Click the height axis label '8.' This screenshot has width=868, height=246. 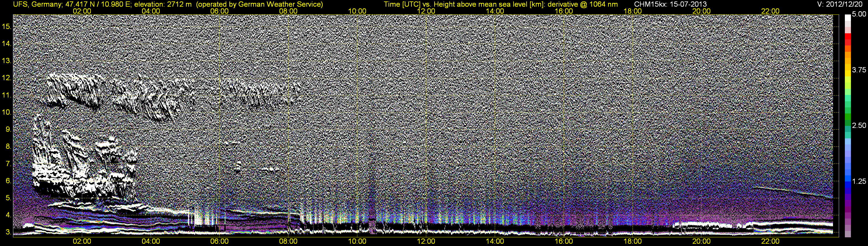click(8, 147)
